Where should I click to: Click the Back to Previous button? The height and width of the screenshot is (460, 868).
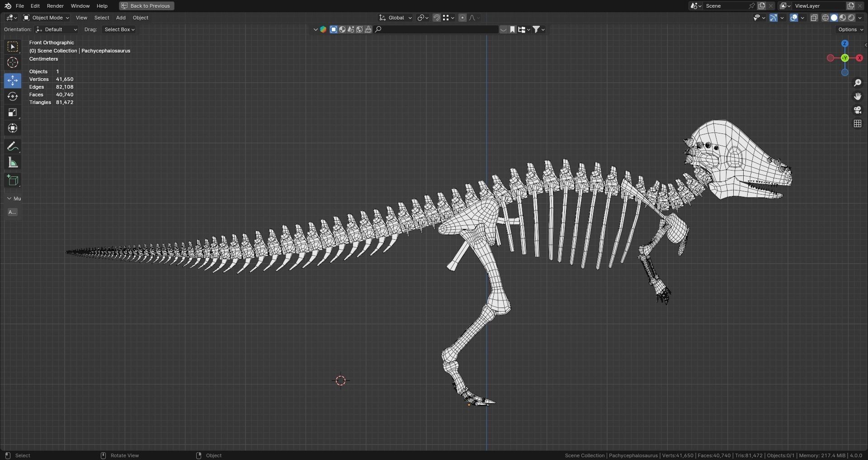(146, 6)
